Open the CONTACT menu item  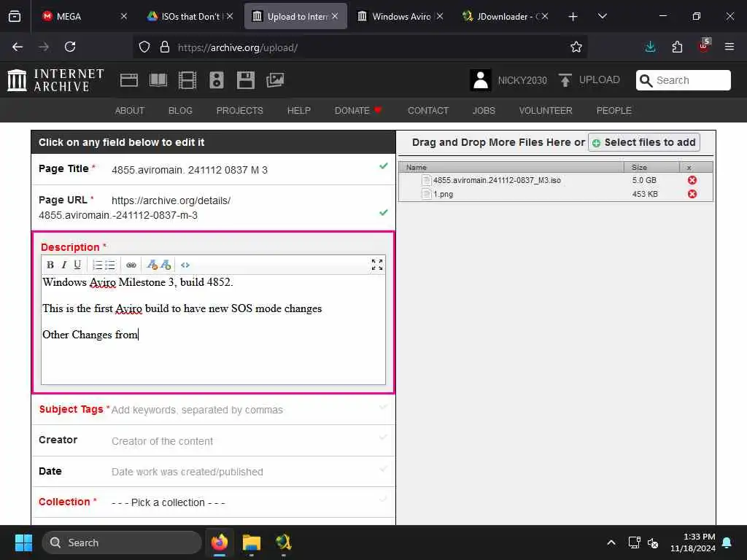click(427, 111)
